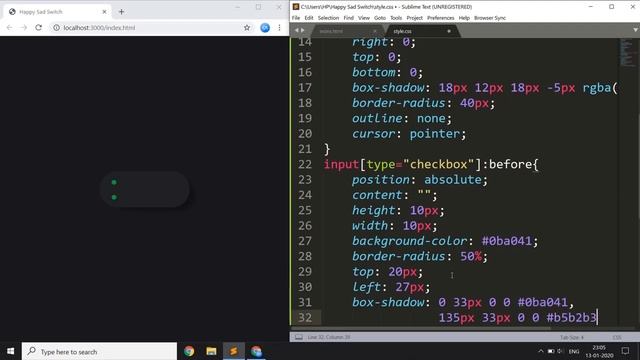Viewport: 640px width, 360px height.
Task: Click 'outline: none;' on line 19
Action: pyautogui.click(x=402, y=118)
